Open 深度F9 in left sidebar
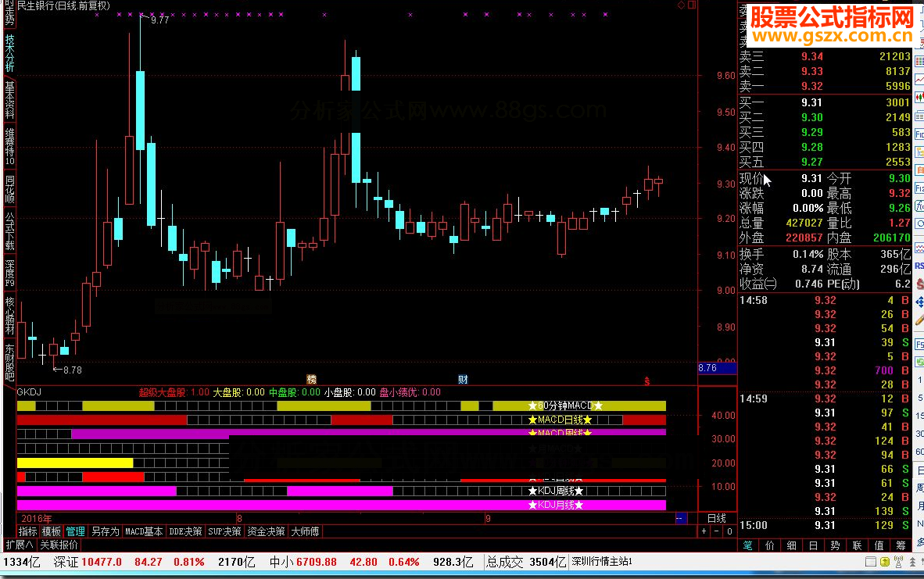This screenshot has height=579, width=924. point(9,273)
